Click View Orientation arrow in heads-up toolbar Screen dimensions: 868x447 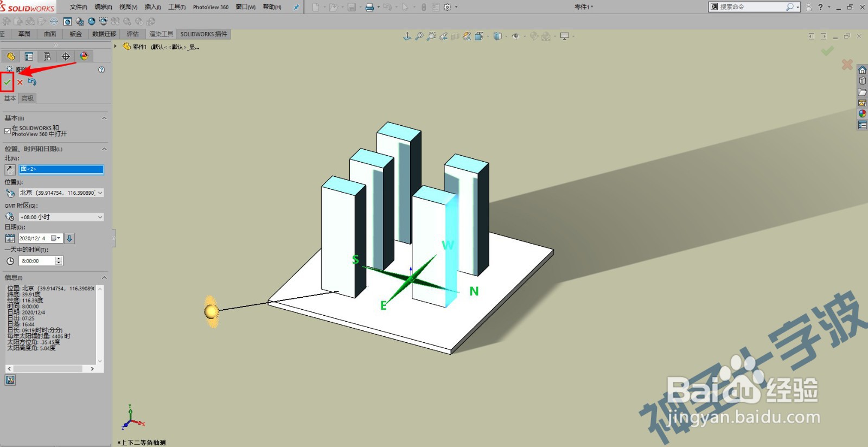point(407,36)
